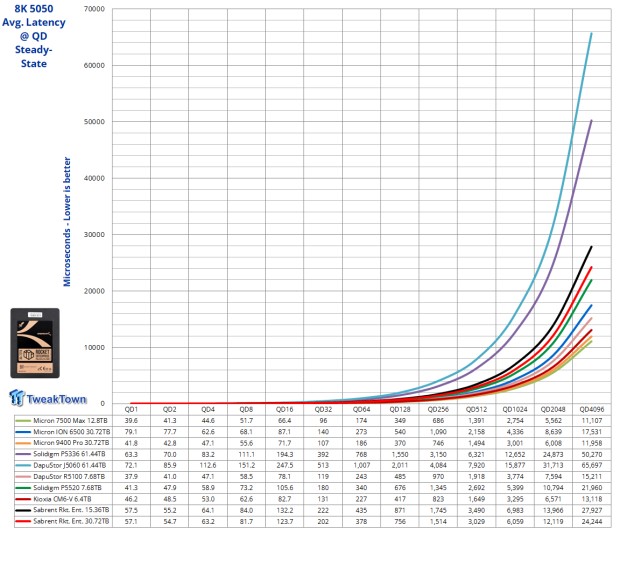620x568 pixels.
Task: Click the 15,211 cell for DapuStor R5100
Action: click(x=592, y=477)
